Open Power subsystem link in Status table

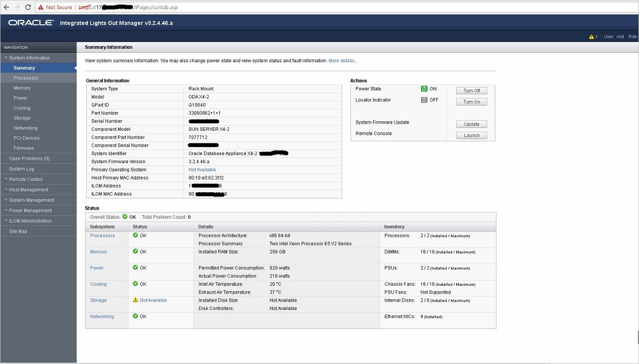[x=97, y=268]
